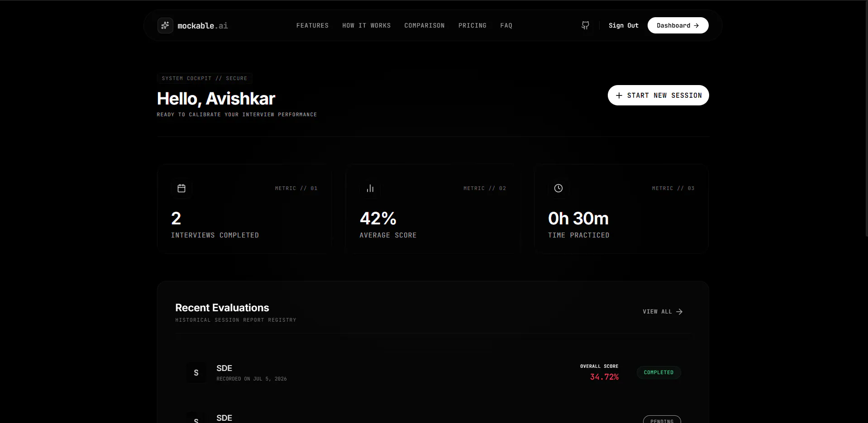Click the Pending status badge
The image size is (868, 423).
point(662,419)
